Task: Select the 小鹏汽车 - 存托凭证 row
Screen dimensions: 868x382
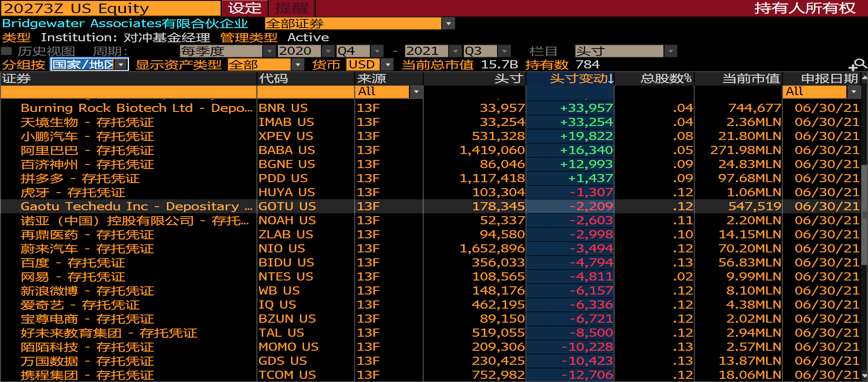Action: click(x=430, y=136)
